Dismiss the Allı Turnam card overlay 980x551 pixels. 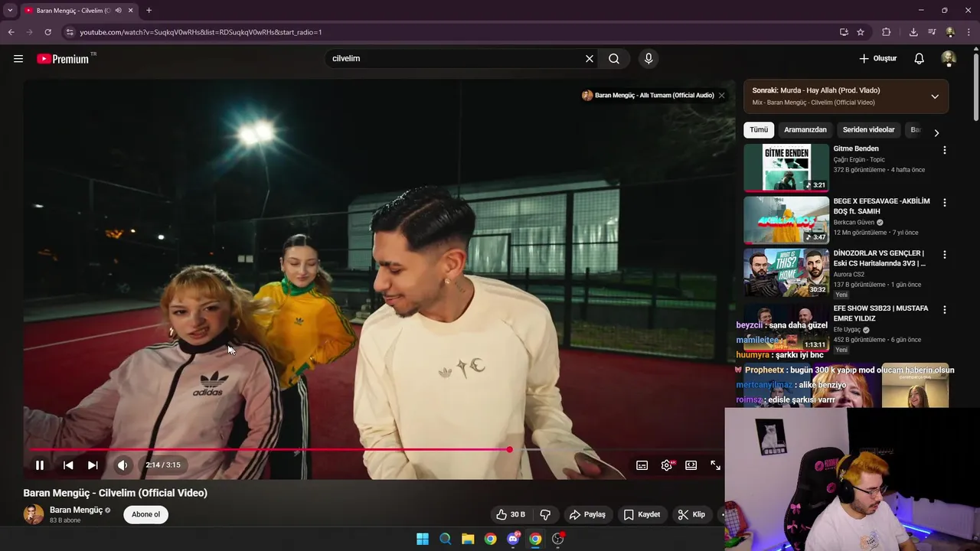click(x=721, y=96)
